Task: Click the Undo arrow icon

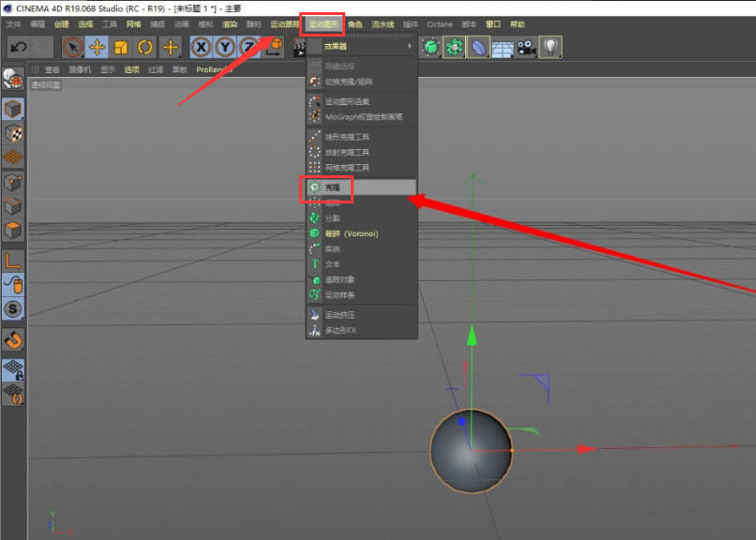Action: pyautogui.click(x=18, y=47)
